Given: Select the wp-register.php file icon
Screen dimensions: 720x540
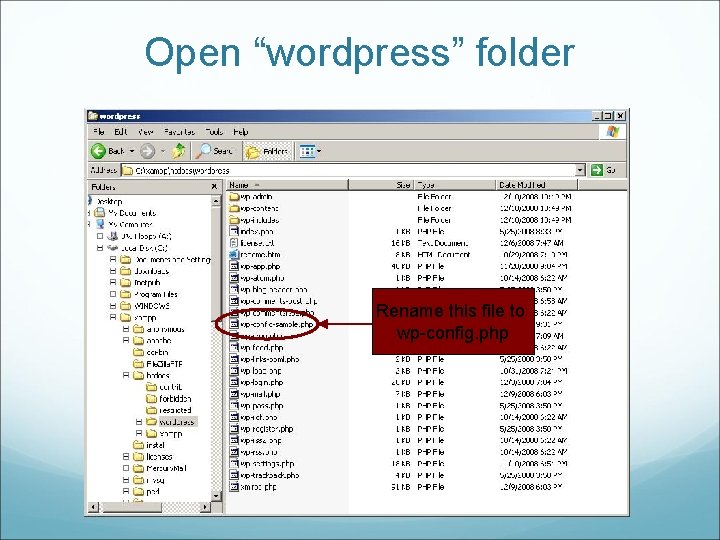Looking at the screenshot, I should point(234,429).
